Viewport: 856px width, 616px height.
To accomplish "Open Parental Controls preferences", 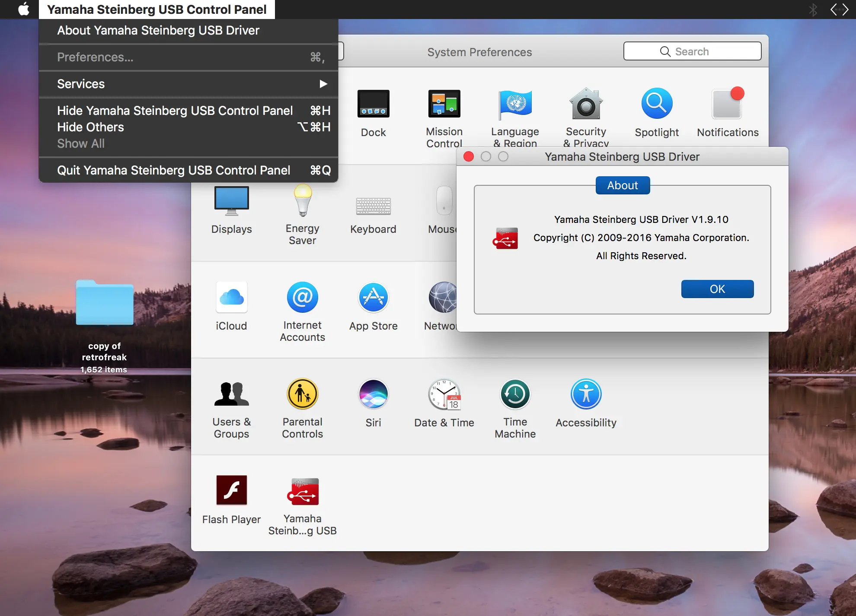I will (x=303, y=394).
